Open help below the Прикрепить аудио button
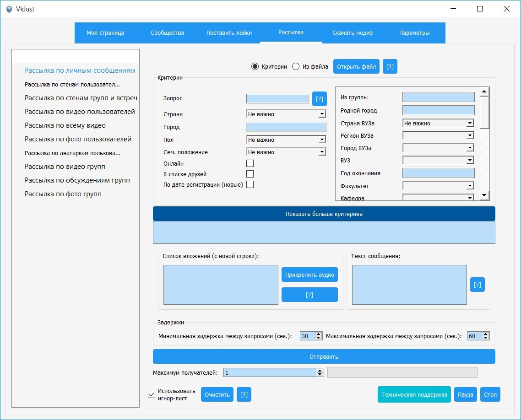 coord(309,295)
